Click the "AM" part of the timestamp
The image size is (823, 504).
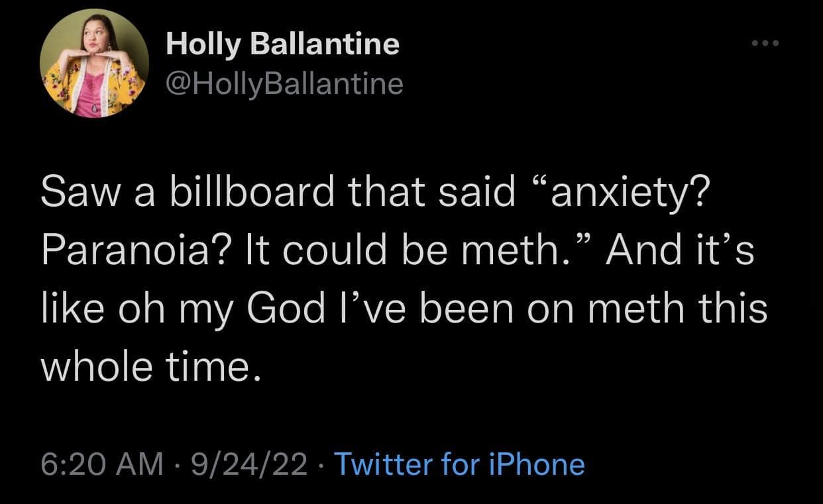(142, 464)
